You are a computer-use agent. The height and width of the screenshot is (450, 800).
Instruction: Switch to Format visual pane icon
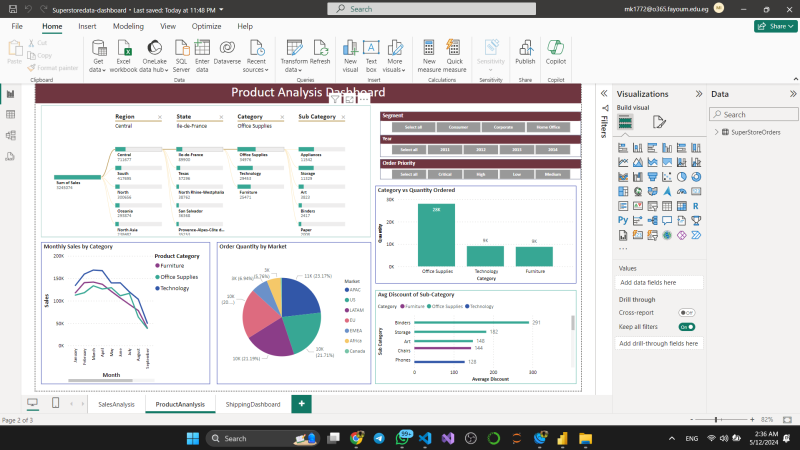coord(660,121)
